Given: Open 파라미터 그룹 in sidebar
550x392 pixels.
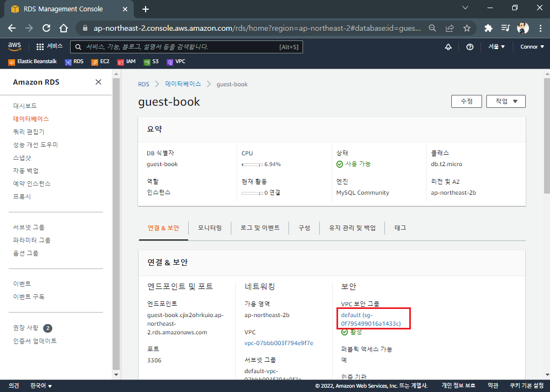Looking at the screenshot, I should coord(32,240).
